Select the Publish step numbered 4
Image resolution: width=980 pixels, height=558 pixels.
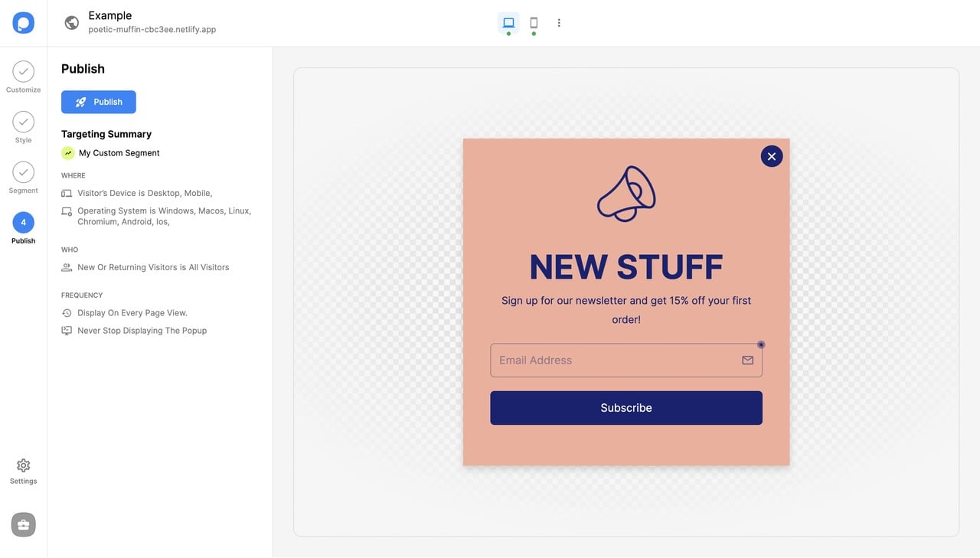[23, 224]
